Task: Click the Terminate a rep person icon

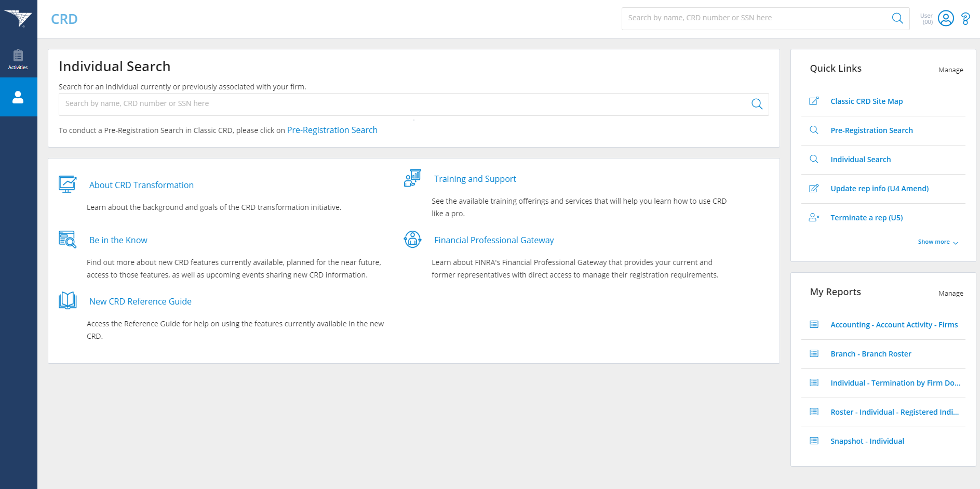Action: click(814, 217)
